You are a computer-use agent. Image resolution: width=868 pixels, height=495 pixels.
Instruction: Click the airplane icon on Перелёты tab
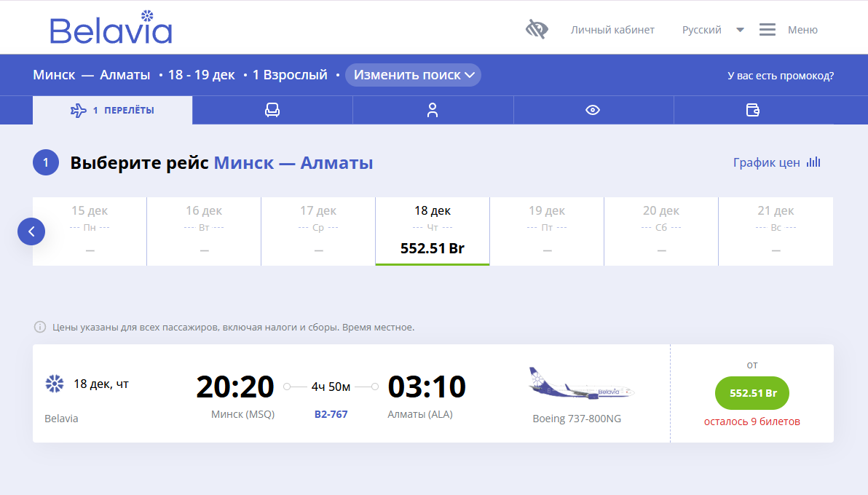[x=76, y=110]
